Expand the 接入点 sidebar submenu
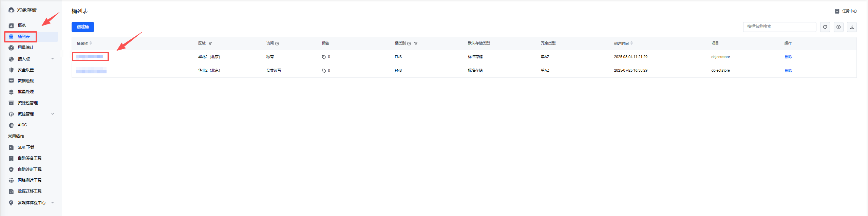868x216 pixels. 53,59
